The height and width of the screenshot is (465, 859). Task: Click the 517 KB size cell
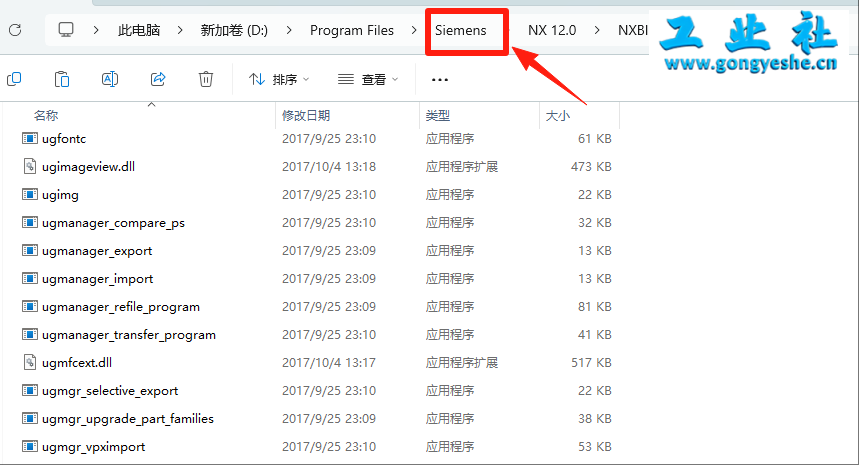click(591, 363)
